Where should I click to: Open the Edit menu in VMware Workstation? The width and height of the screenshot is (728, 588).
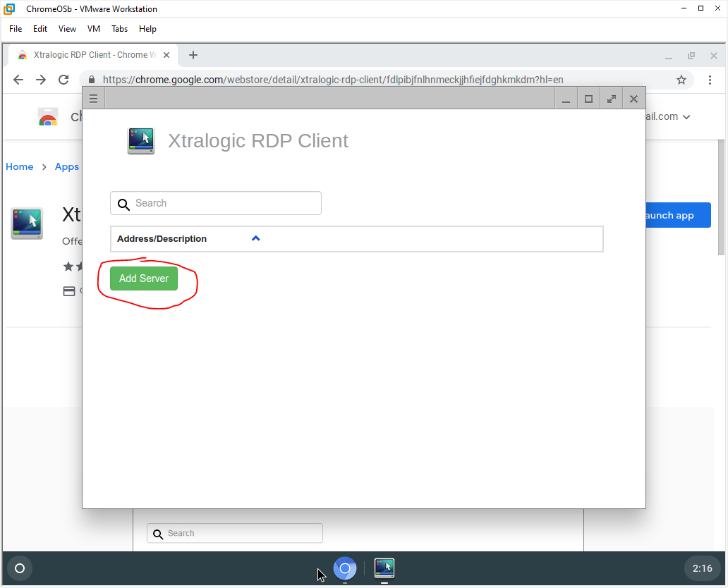[x=40, y=29]
